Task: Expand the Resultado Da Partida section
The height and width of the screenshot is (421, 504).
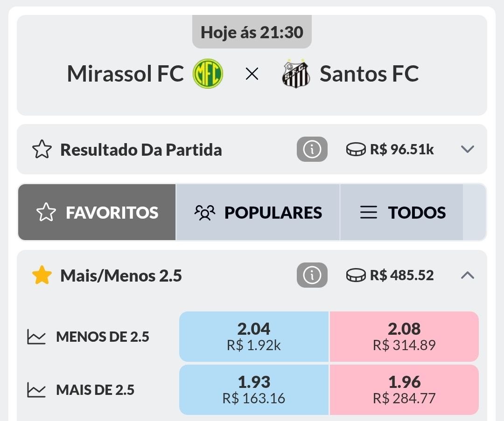Action: 467,149
